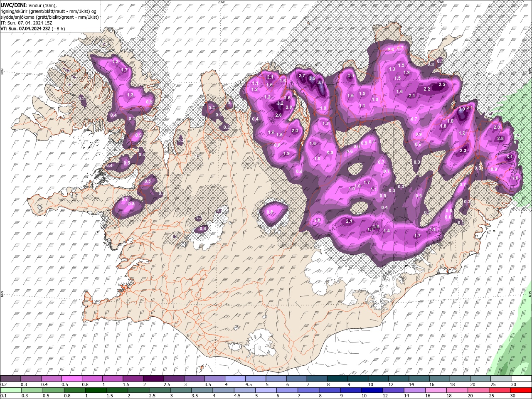The image size is (532, 399).
Task: Click the bright magenta 0.5–0.8 swatch, upper legend row
Action: 71,379
